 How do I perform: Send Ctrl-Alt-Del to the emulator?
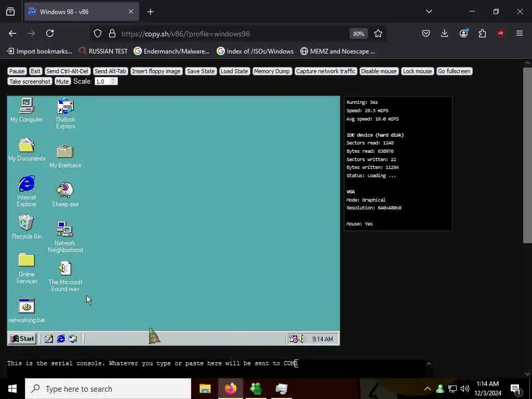(67, 71)
